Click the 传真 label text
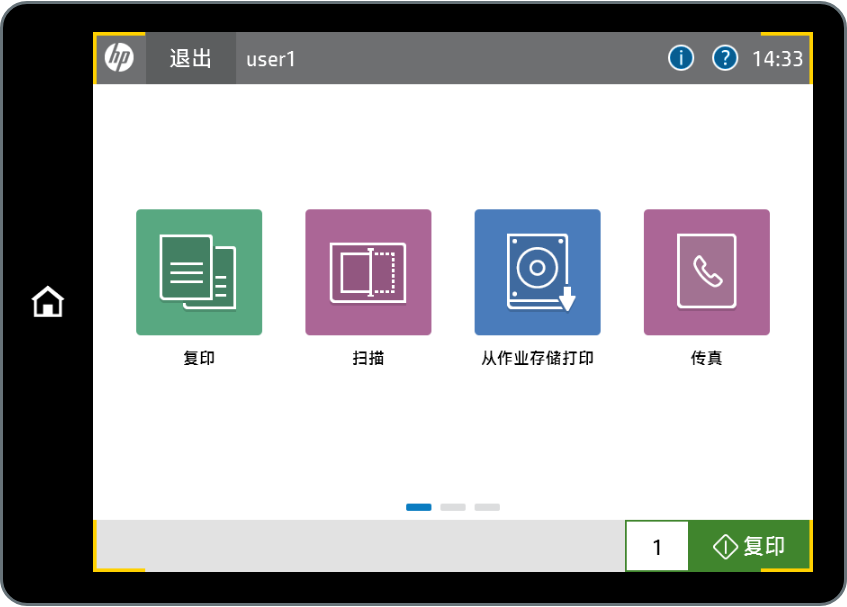Viewport: 847px width, 607px height. pos(707,358)
